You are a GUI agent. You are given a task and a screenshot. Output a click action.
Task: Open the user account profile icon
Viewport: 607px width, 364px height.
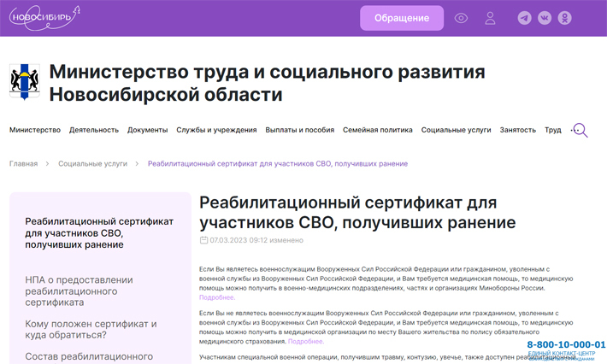[x=490, y=18]
